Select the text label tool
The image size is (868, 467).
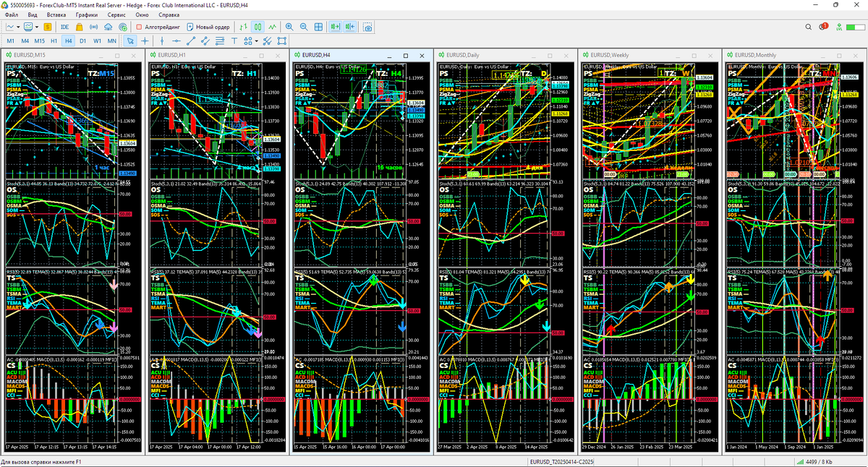(x=234, y=41)
